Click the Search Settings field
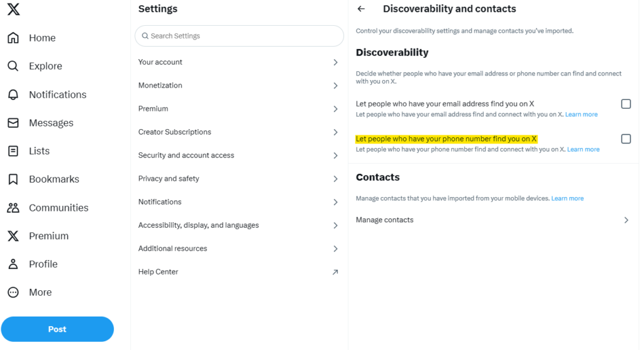The height and width of the screenshot is (350, 644). tap(239, 36)
